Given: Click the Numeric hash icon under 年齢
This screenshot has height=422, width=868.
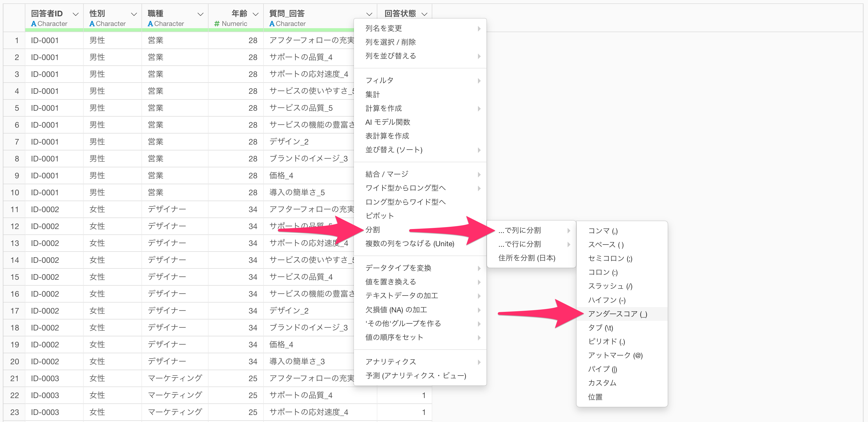Looking at the screenshot, I should point(217,24).
